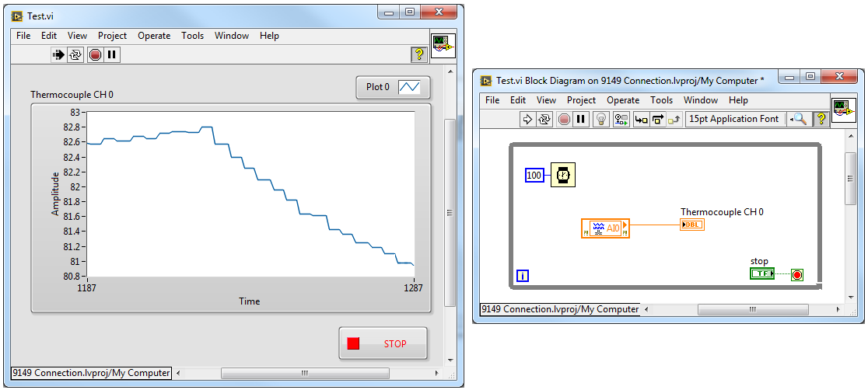Open Tools menu in Block Diagram window
The width and height of the screenshot is (868, 390).
tap(661, 100)
